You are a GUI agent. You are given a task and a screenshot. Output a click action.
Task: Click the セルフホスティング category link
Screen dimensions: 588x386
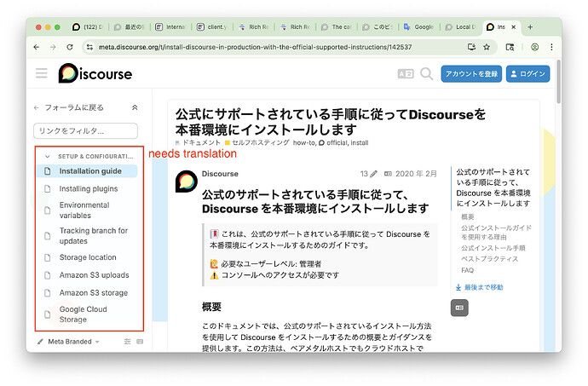(x=257, y=143)
